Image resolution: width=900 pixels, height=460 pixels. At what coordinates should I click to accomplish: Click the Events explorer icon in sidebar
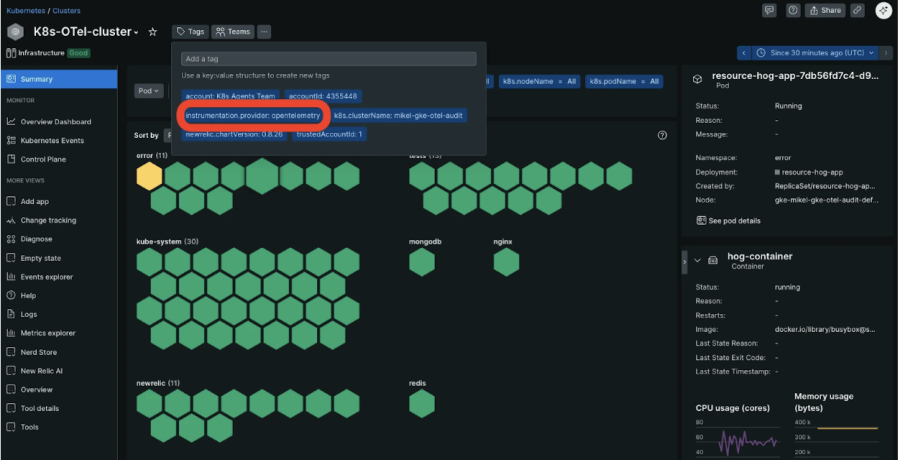point(11,277)
